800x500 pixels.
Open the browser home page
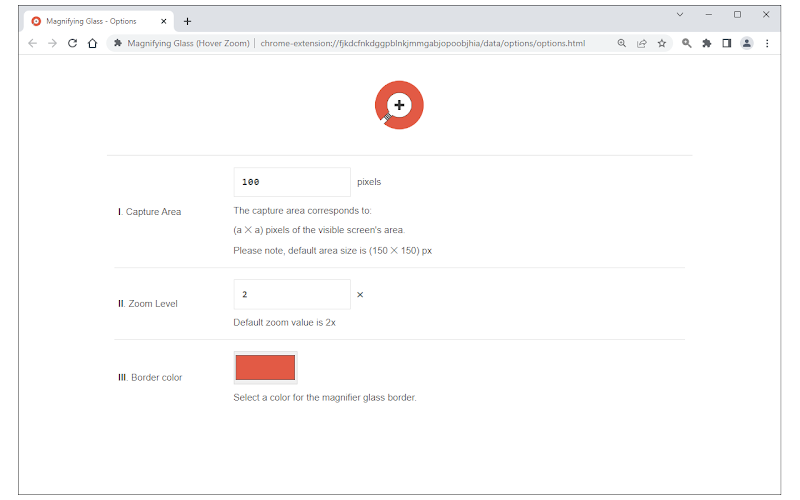[x=92, y=43]
